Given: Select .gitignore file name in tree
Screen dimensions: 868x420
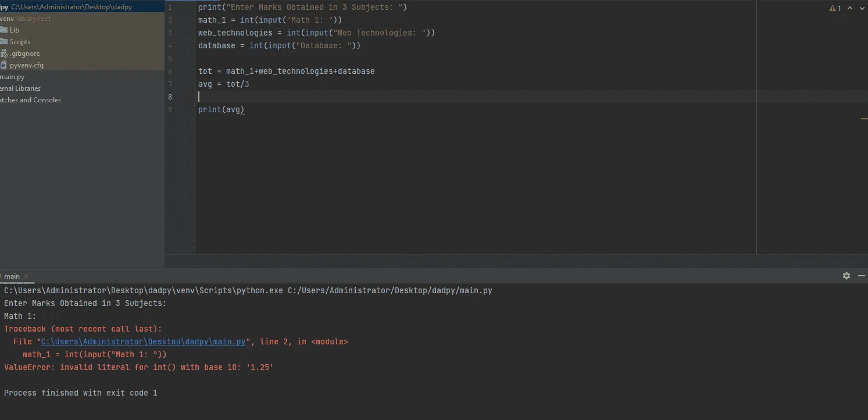Looking at the screenshot, I should coord(25,54).
